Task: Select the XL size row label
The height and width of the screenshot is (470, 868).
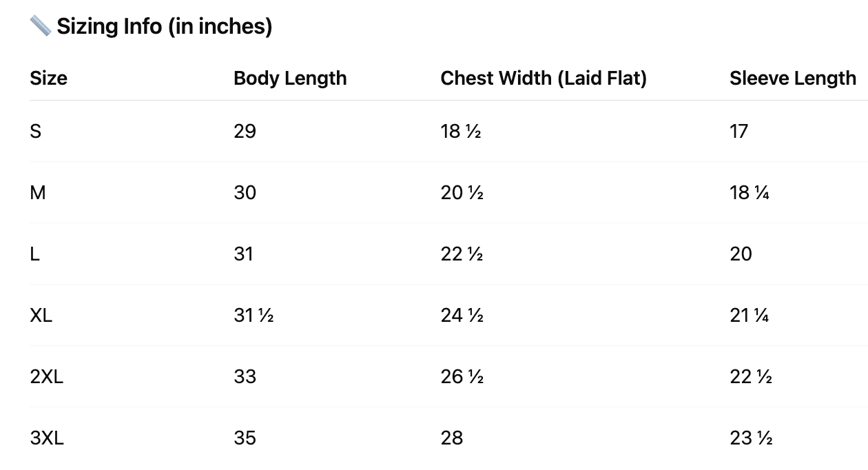Action: 41,316
